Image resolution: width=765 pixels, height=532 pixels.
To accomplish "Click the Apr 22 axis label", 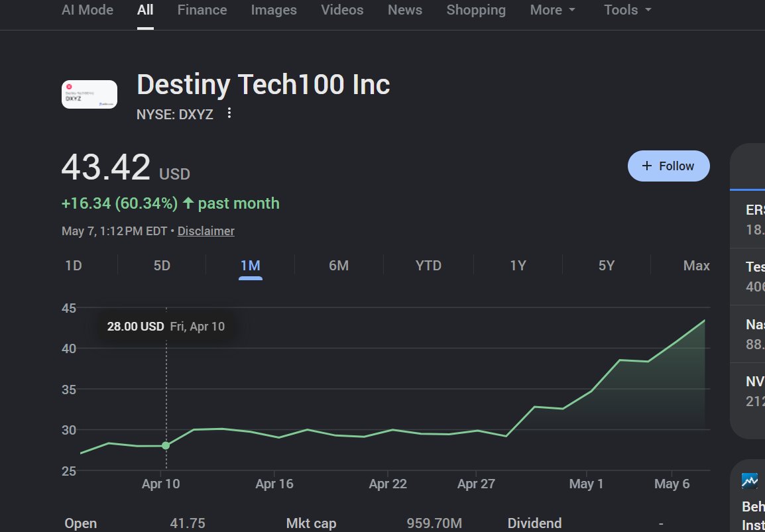I will point(387,484).
